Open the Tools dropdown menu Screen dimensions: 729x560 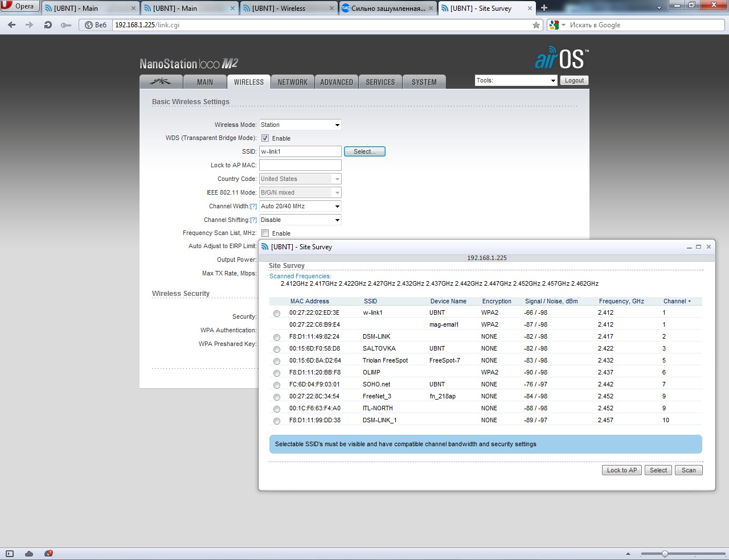point(515,81)
